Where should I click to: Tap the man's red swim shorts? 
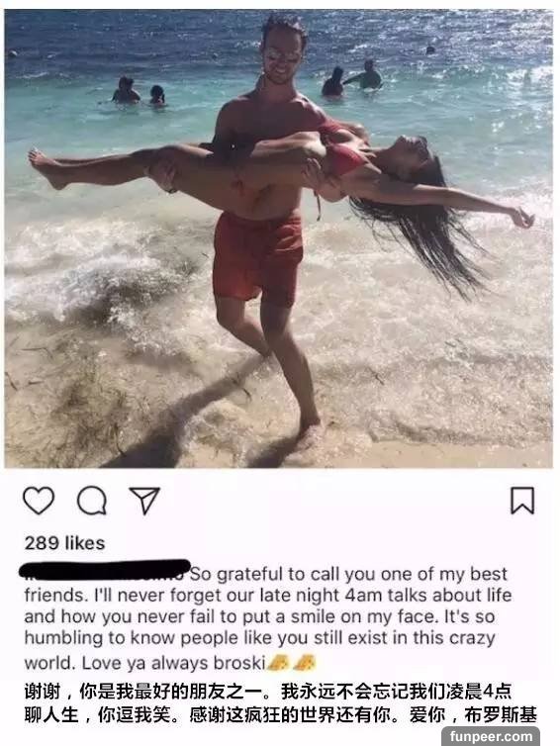click(x=257, y=258)
